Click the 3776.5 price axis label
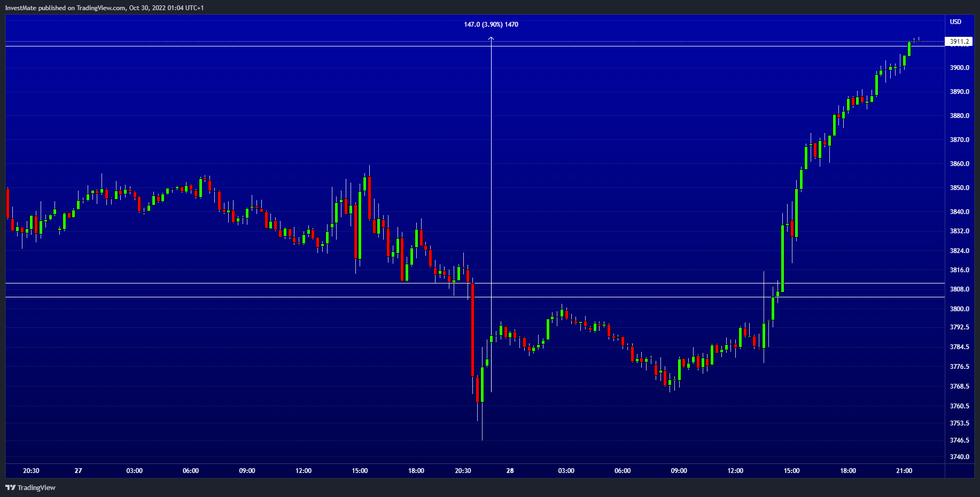 [x=959, y=367]
